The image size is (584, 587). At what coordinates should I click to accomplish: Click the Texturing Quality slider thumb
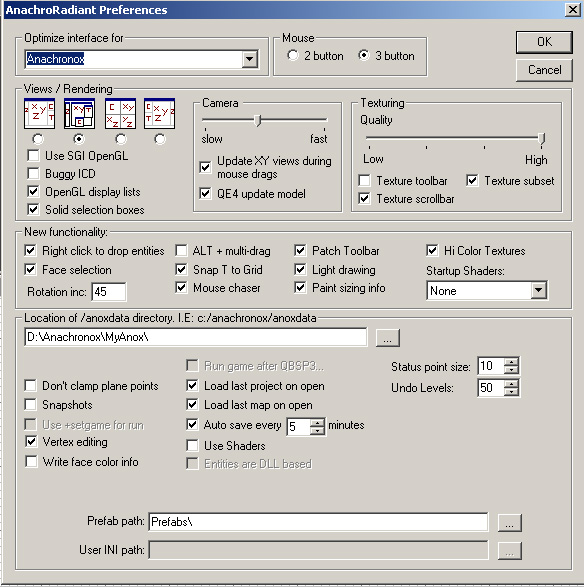coord(541,139)
